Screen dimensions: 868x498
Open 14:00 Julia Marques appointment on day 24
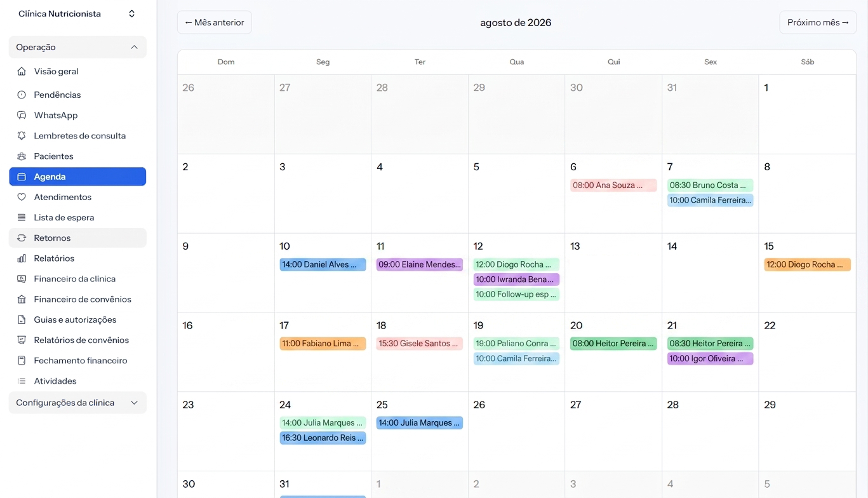323,422
